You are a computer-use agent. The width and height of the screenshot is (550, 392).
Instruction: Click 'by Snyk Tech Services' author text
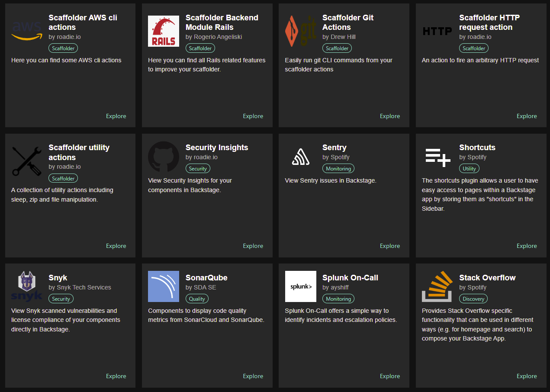[80, 287]
